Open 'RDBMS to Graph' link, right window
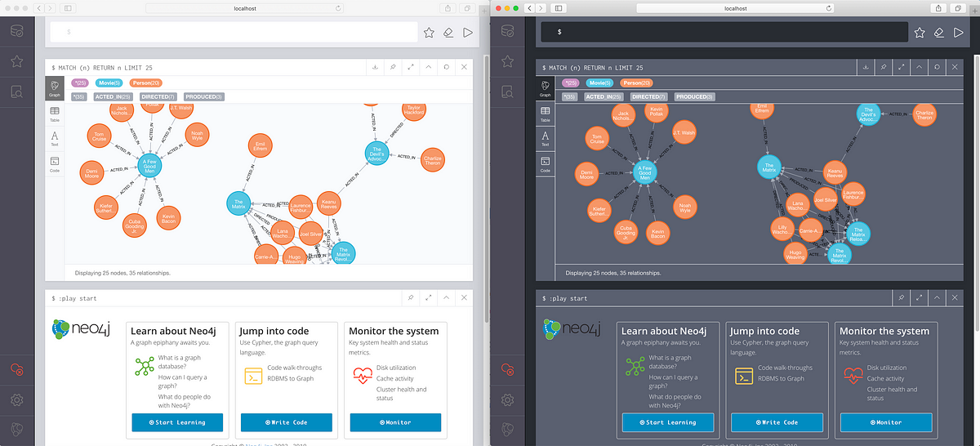 [779, 378]
